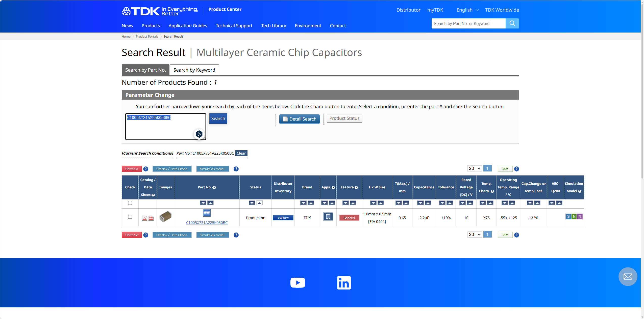
Task: Open the red data sheet list icon
Action: click(x=151, y=218)
